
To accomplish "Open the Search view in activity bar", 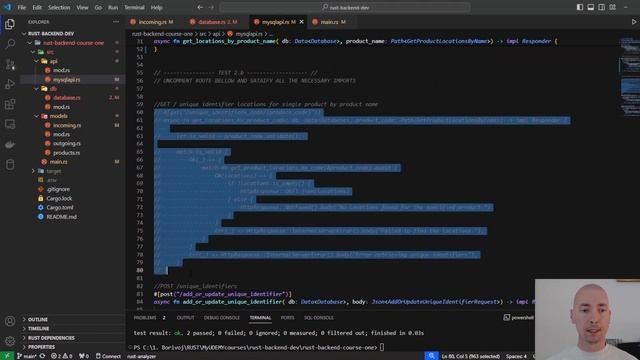I will 10,44.
